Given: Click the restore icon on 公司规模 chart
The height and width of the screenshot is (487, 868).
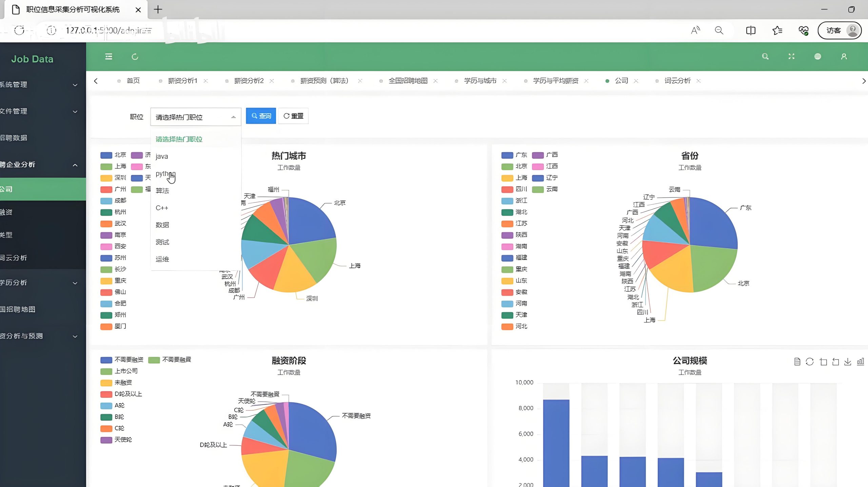Looking at the screenshot, I should coord(810,362).
